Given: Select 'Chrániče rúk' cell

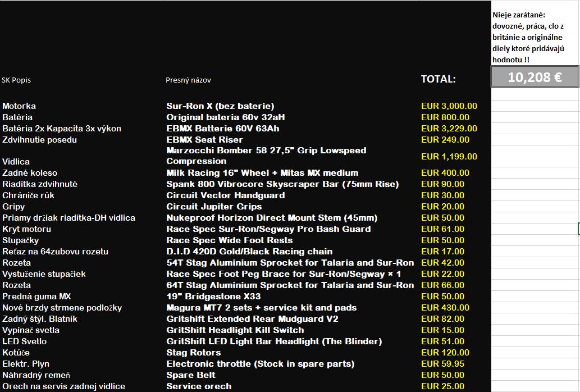Looking at the screenshot, I should click(x=28, y=195).
